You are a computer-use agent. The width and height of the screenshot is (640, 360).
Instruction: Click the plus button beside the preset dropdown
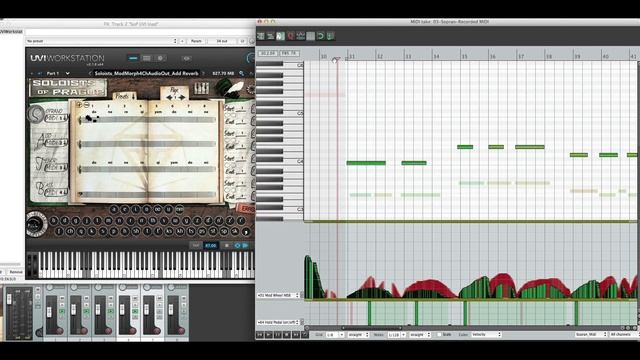click(x=182, y=41)
